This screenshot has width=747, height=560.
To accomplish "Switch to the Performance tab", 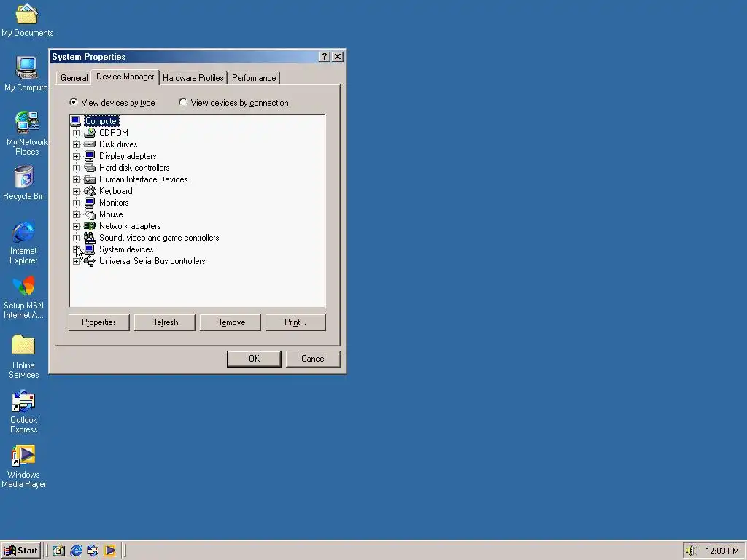I will pyautogui.click(x=254, y=77).
